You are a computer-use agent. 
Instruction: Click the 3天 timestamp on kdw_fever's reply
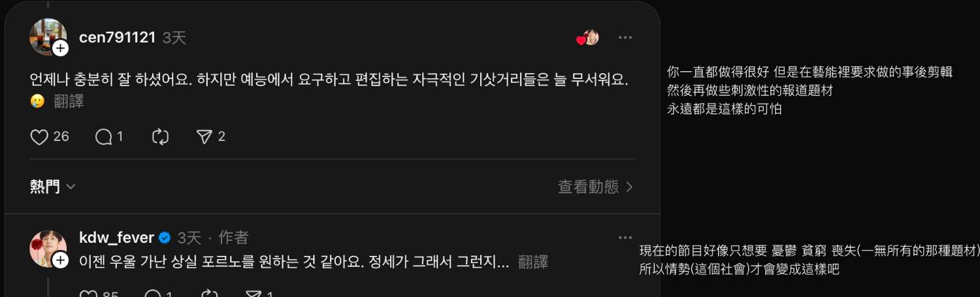coord(189,237)
